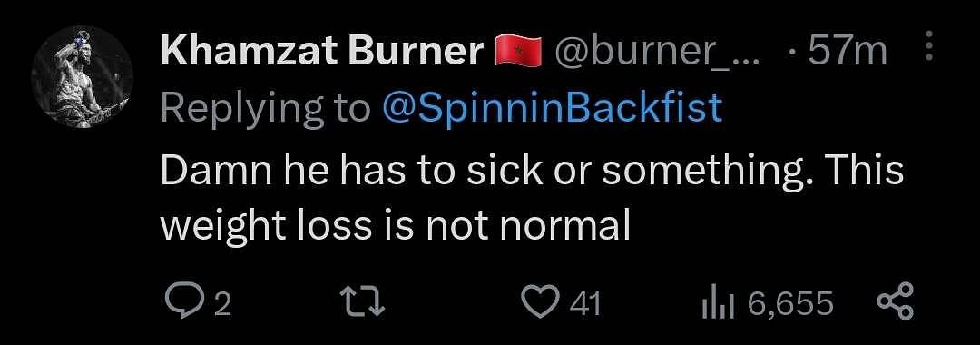Viewport: 980px width, 345px height.
Task: Click the 6,655 views count
Action: 790,304
